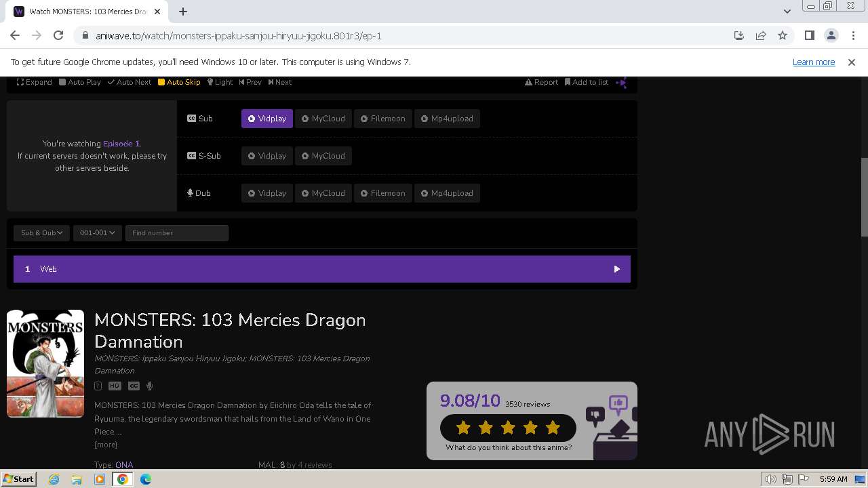
Task: Click the CC subtitle badge under title
Action: (134, 386)
